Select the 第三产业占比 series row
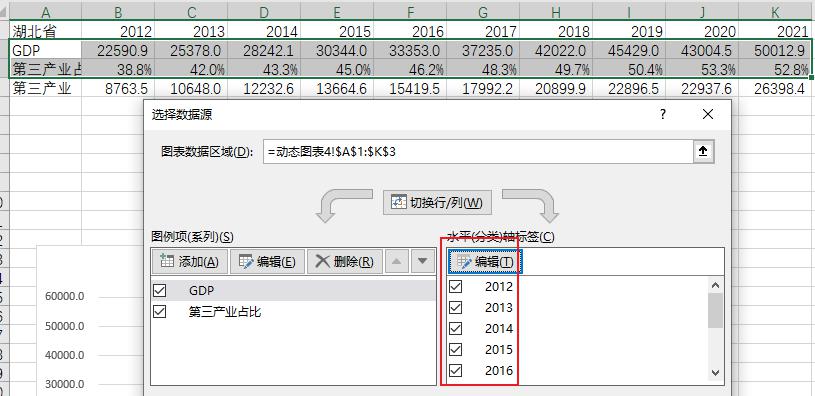The height and width of the screenshot is (396, 815). 293,312
